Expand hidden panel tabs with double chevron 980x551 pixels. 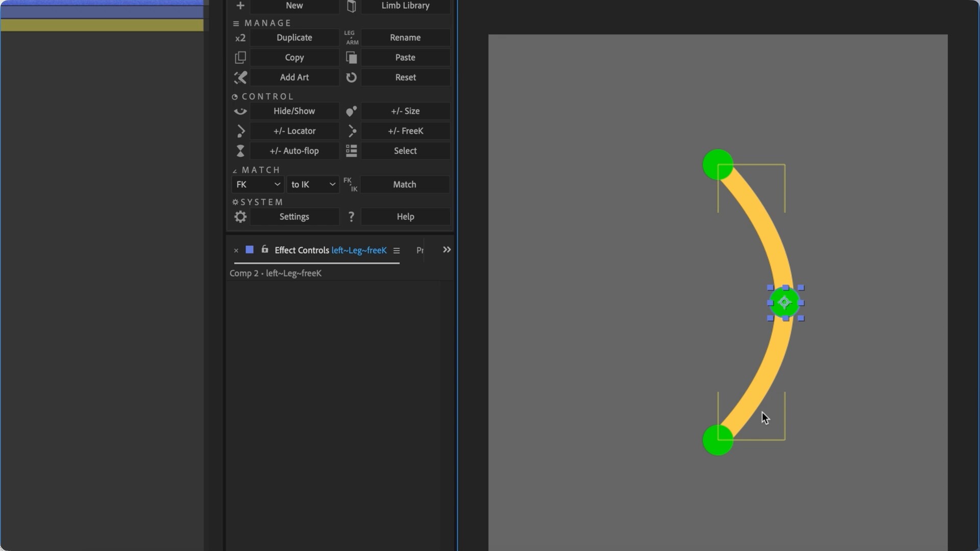pyautogui.click(x=447, y=250)
